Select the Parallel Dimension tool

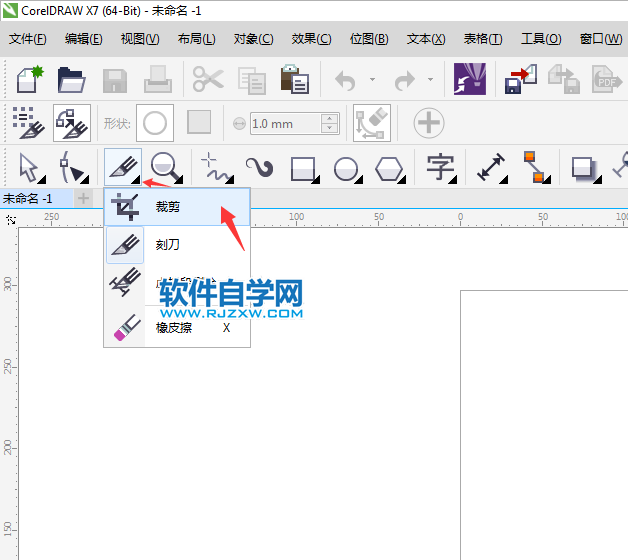[491, 167]
